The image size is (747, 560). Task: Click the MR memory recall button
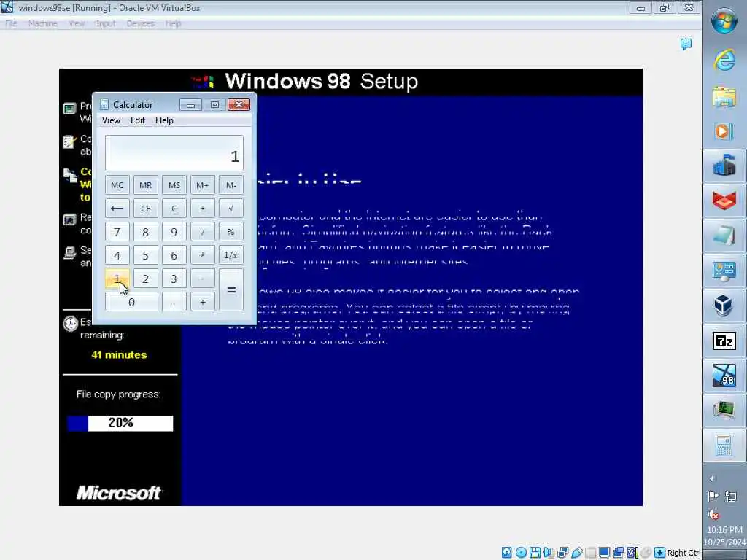146,185
